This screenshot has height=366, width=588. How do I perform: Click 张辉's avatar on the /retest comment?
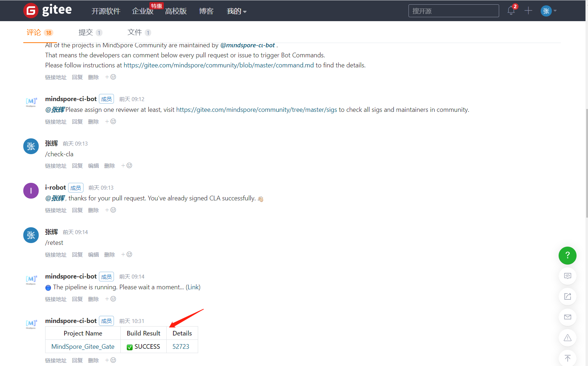(31, 235)
